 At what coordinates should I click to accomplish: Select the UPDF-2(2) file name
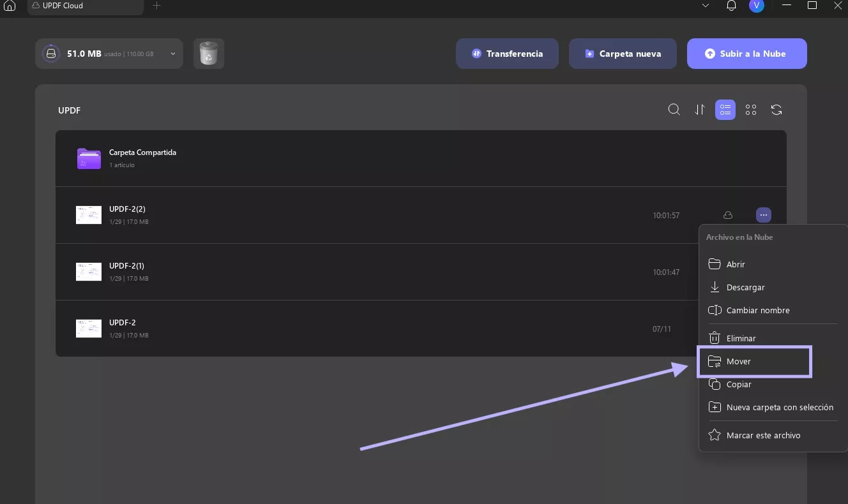tap(127, 209)
